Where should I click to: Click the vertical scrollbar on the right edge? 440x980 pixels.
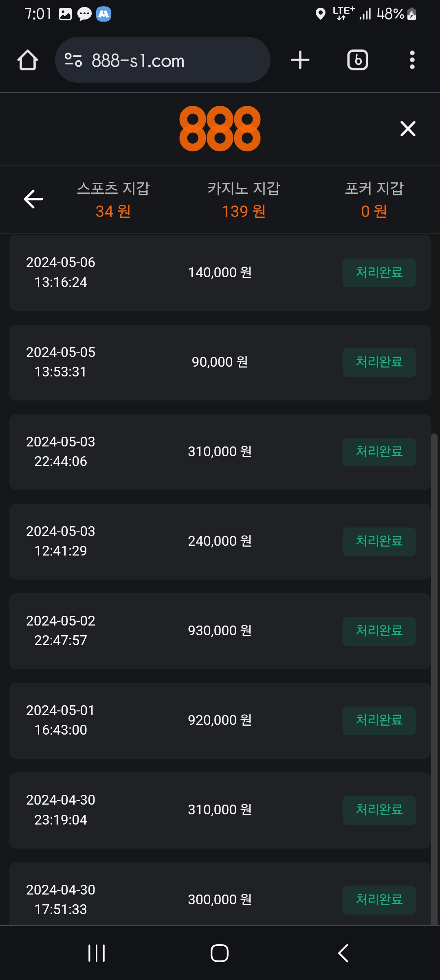[x=434, y=651]
